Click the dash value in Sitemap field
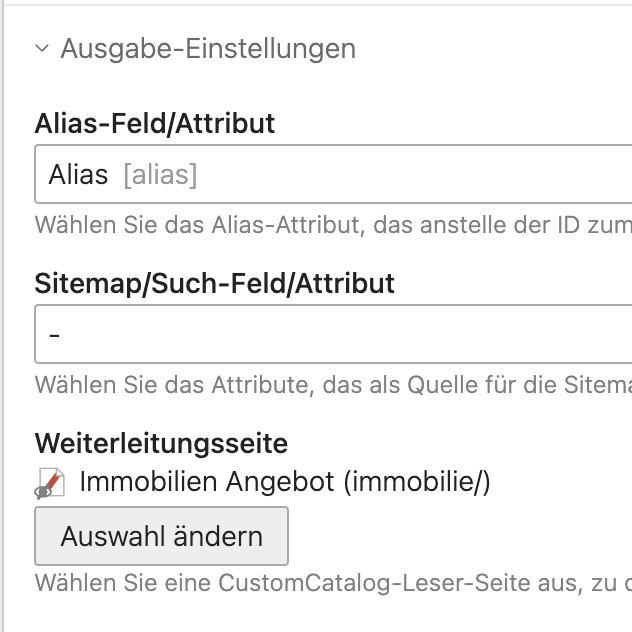The width and height of the screenshot is (632, 632). [54, 334]
